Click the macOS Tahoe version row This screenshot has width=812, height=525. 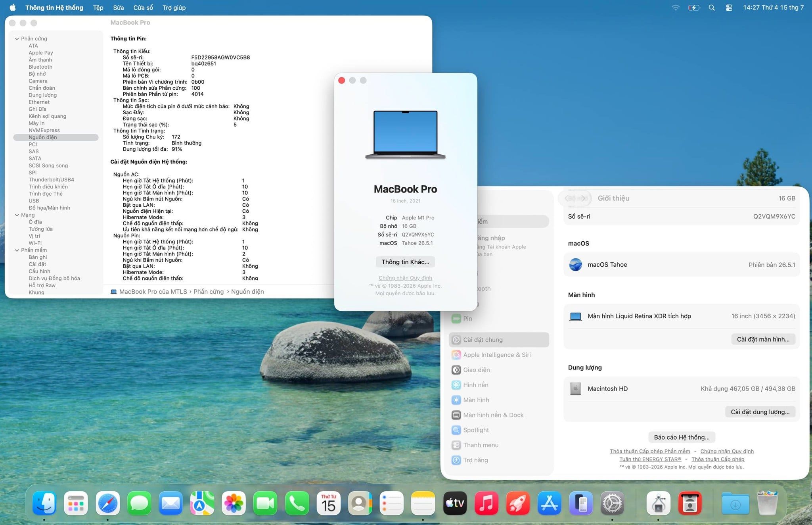682,265
